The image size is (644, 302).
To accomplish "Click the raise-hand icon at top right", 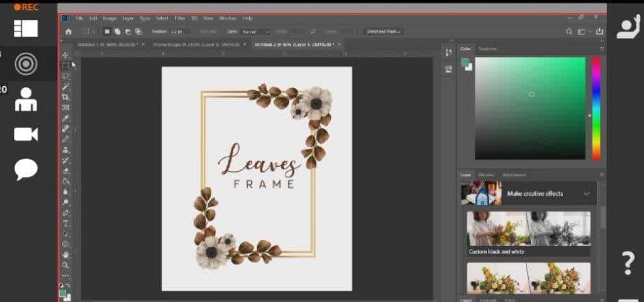I will click(x=628, y=26).
